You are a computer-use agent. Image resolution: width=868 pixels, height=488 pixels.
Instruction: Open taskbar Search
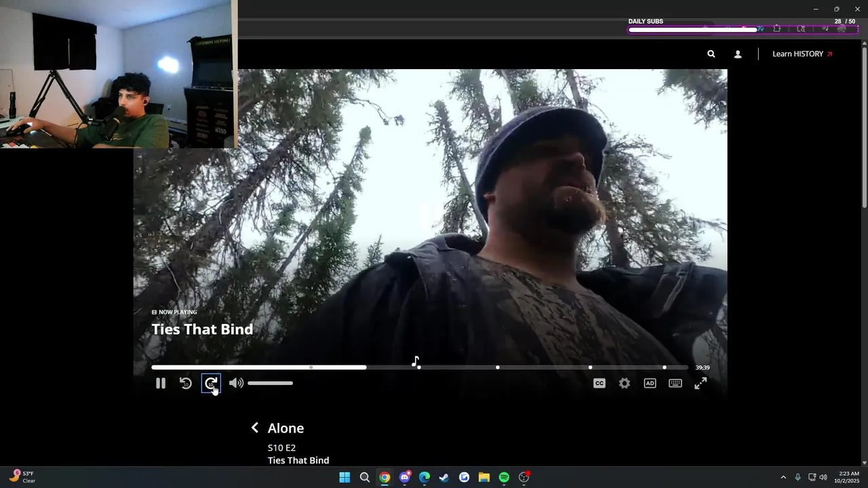pos(364,477)
